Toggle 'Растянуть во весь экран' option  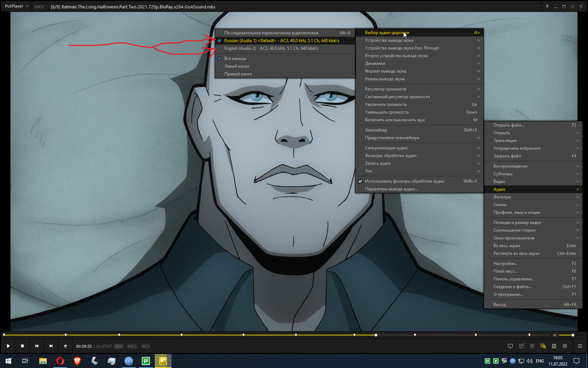click(533, 253)
